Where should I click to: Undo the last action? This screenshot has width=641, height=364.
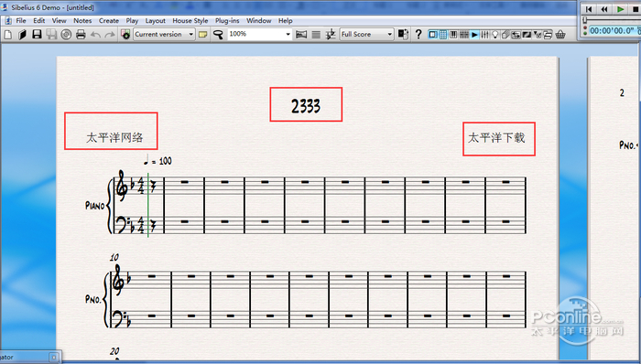[x=95, y=35]
